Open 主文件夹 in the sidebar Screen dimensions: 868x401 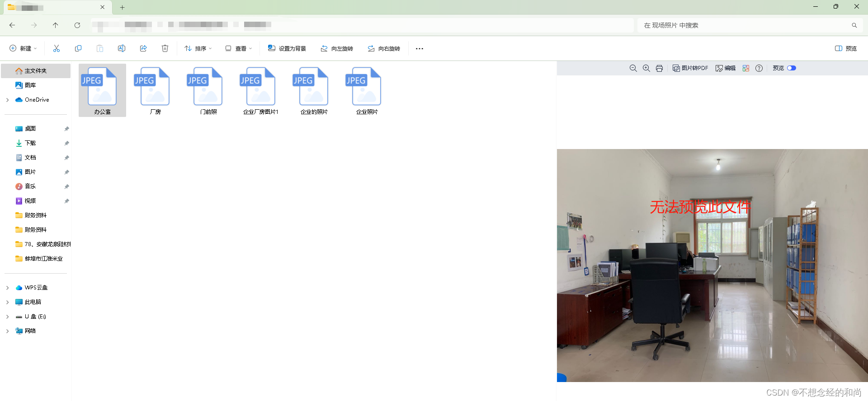(x=36, y=71)
